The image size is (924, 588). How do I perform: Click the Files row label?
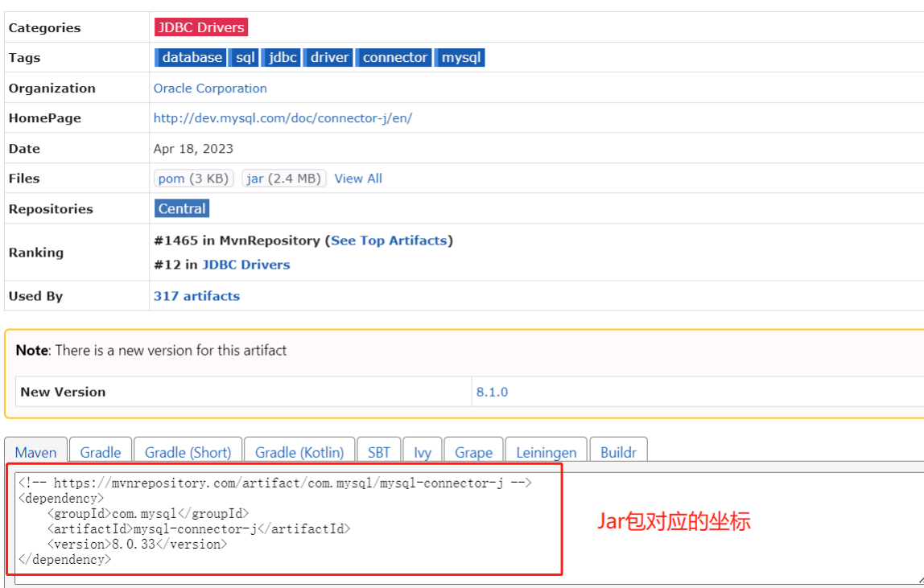[x=24, y=179]
